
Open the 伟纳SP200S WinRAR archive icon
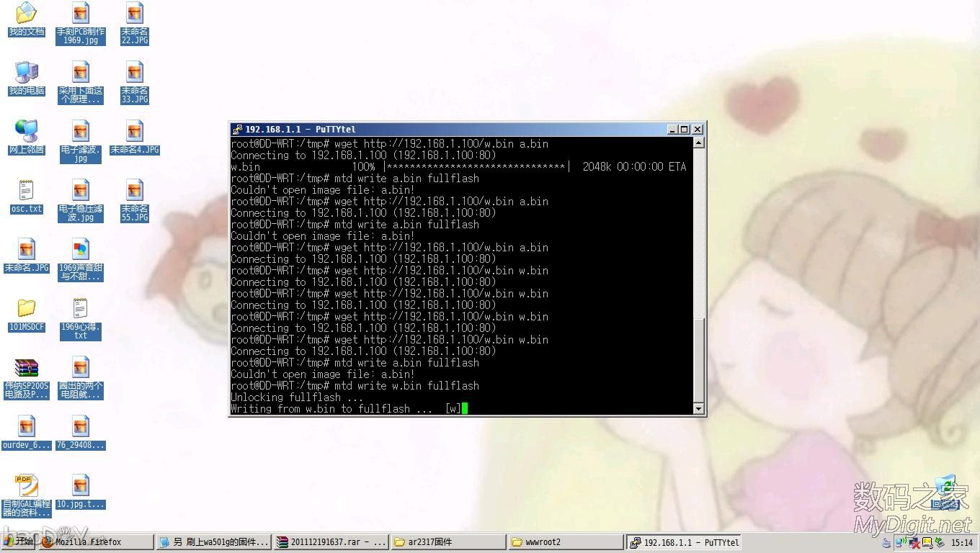pyautogui.click(x=26, y=368)
